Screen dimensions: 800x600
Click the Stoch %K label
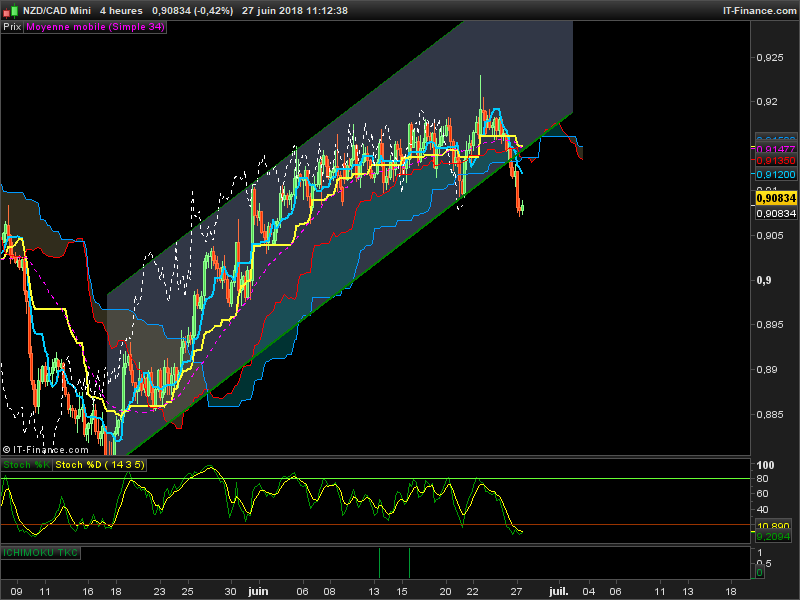click(27, 465)
